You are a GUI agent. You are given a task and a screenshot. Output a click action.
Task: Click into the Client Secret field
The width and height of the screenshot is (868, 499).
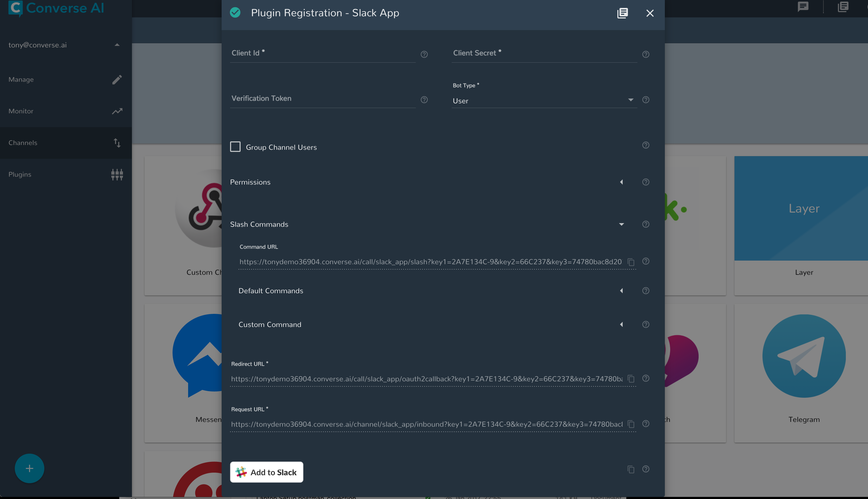point(544,54)
